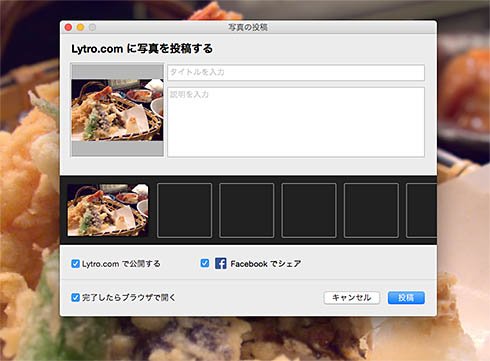
Task: Click the blue 投稿 button
Action: click(x=406, y=298)
